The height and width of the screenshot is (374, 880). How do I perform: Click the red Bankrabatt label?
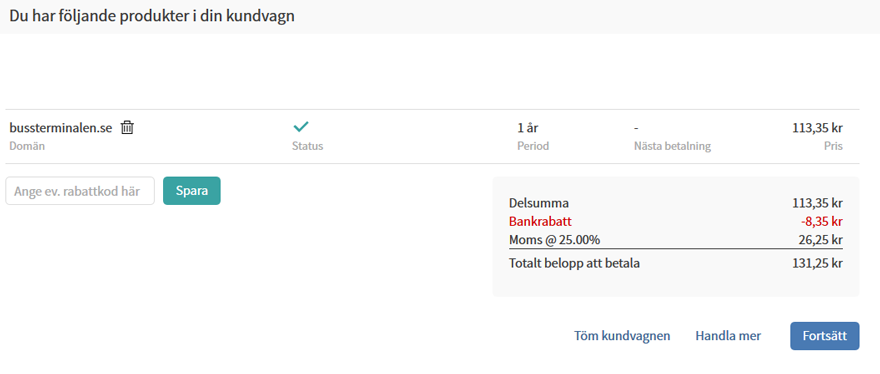tap(540, 221)
